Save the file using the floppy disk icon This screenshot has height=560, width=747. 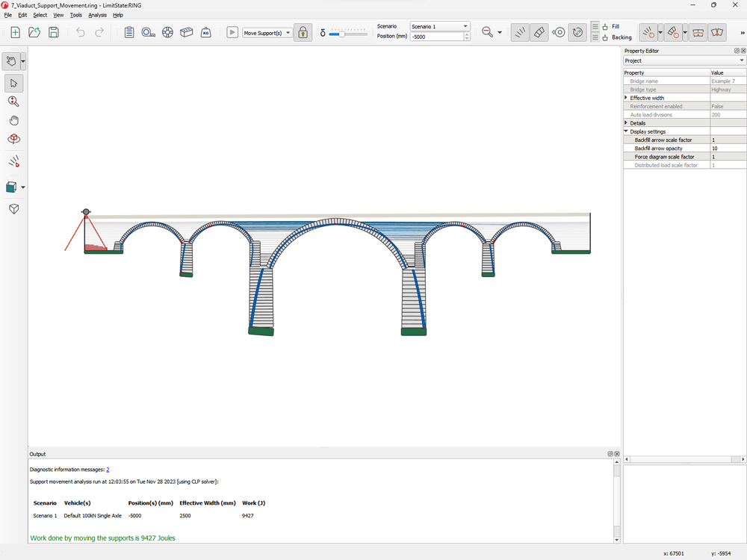click(54, 32)
